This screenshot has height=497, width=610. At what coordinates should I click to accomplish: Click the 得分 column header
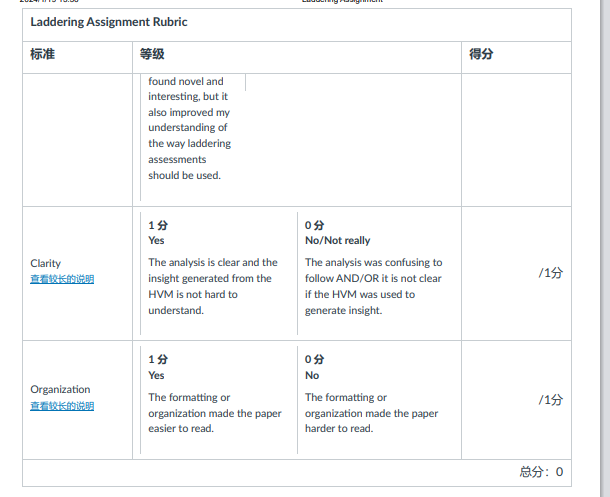click(481, 54)
